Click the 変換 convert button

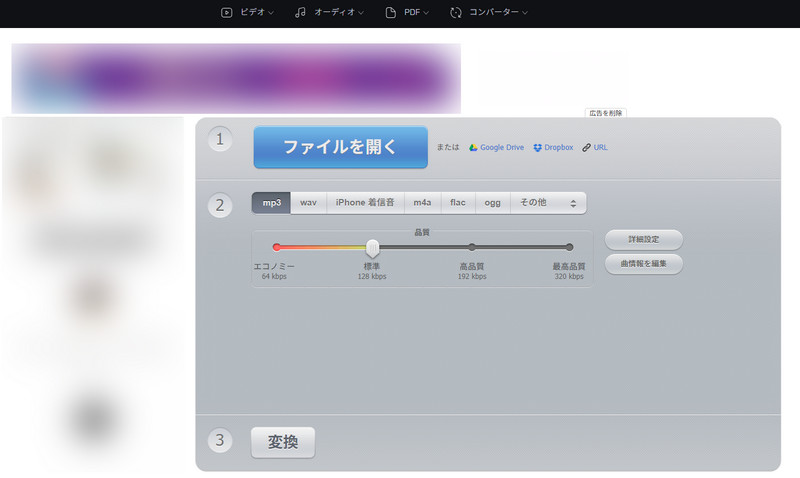click(x=283, y=442)
